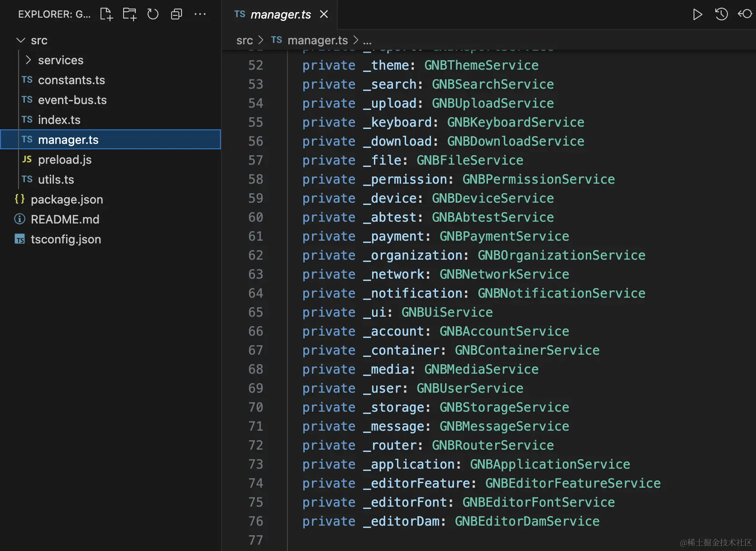Image resolution: width=756 pixels, height=551 pixels.
Task: Click the New Folder icon in Explorer
Action: [x=130, y=14]
